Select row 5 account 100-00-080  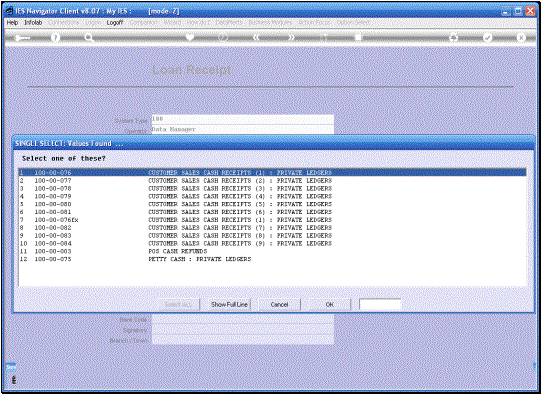tap(272, 204)
